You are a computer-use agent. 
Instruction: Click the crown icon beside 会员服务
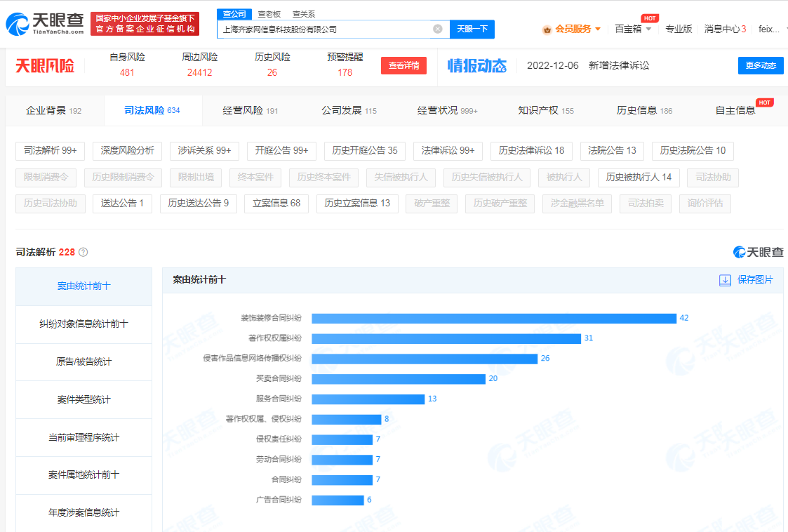pos(547,29)
